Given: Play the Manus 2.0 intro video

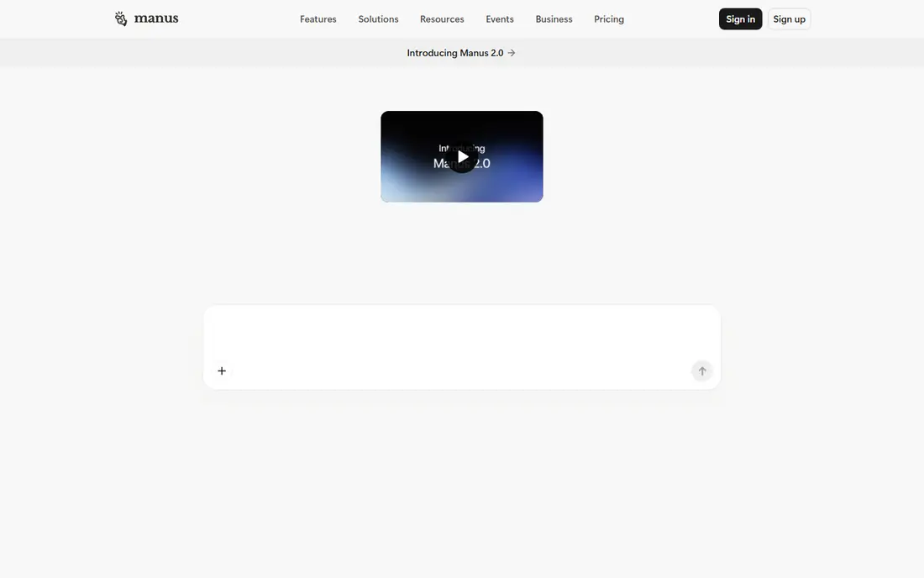Looking at the screenshot, I should pos(462,157).
